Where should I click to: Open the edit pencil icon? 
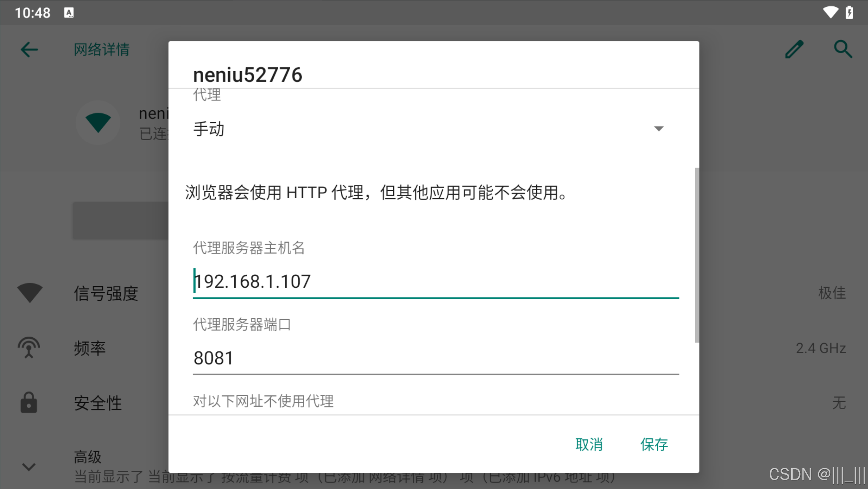click(x=794, y=49)
